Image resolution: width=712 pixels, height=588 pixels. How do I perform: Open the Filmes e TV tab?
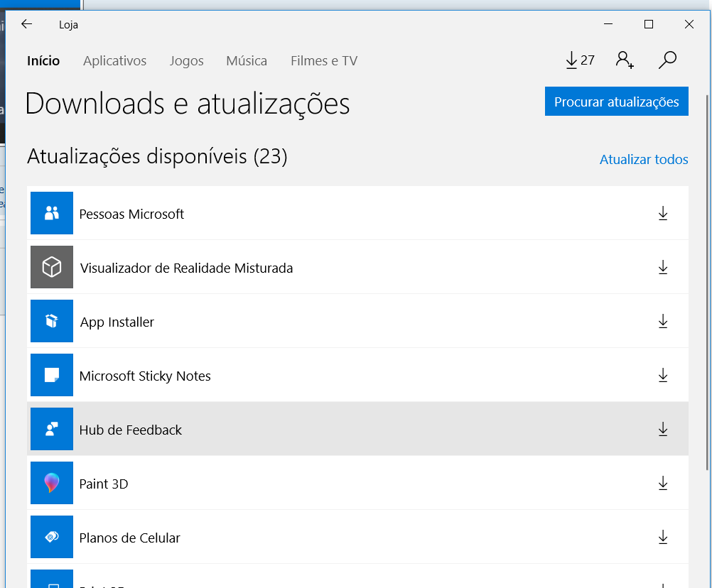pyautogui.click(x=324, y=61)
